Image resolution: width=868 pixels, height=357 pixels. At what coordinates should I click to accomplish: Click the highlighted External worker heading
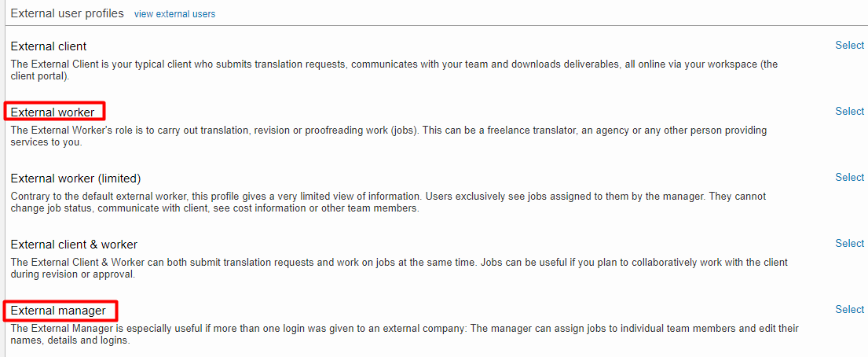(x=53, y=112)
